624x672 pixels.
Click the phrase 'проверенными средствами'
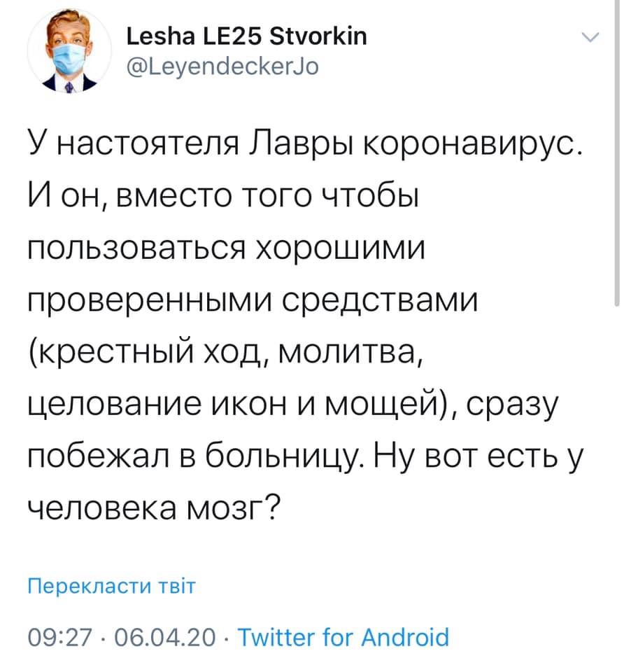[251, 301]
